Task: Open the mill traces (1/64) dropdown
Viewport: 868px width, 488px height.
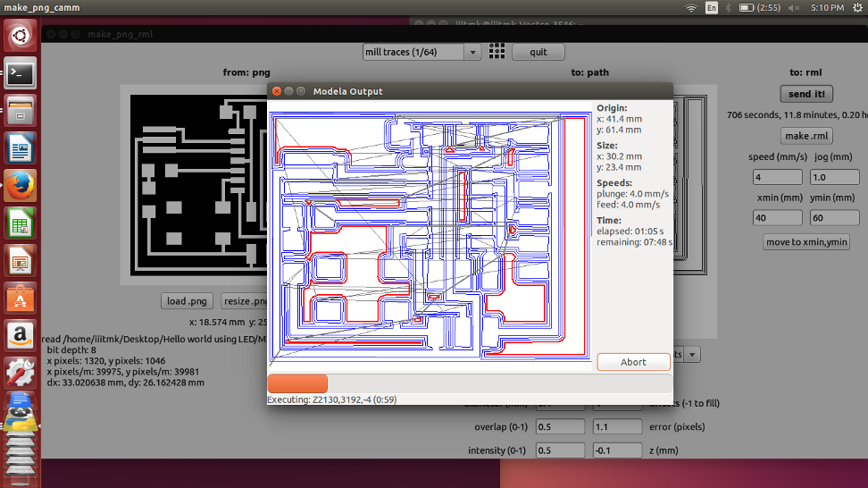Action: click(421, 52)
